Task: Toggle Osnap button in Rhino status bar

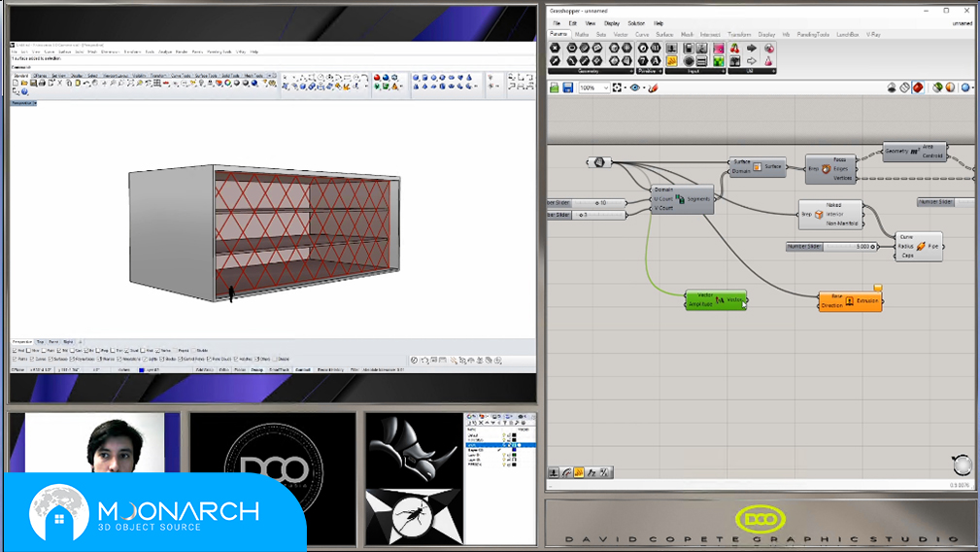Action: 256,369
